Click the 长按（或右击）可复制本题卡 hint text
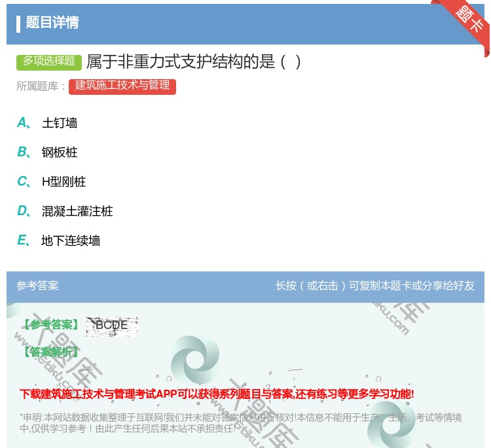The width and height of the screenshot is (491, 448). (x=375, y=285)
